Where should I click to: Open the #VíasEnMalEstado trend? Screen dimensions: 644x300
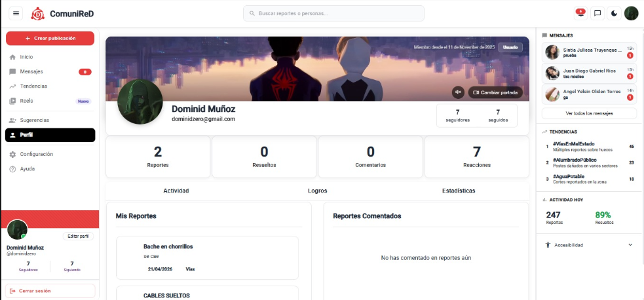tap(590, 147)
